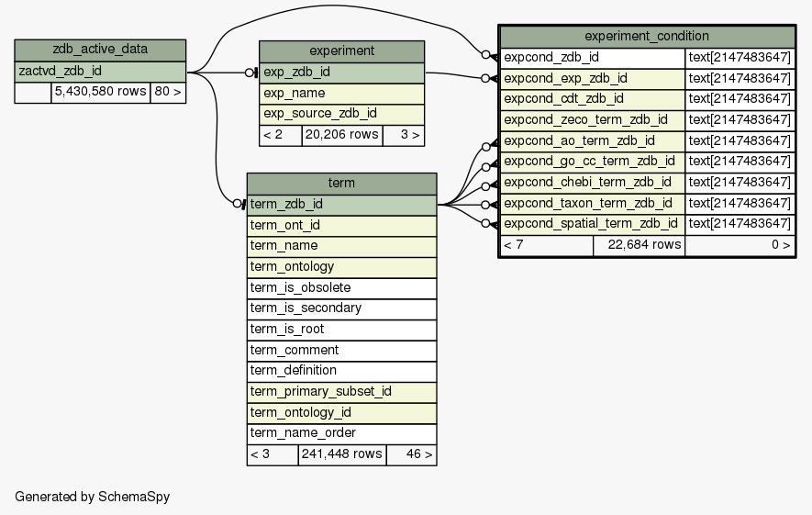Click the '< 7' parents count in experiment_condition

546,245
